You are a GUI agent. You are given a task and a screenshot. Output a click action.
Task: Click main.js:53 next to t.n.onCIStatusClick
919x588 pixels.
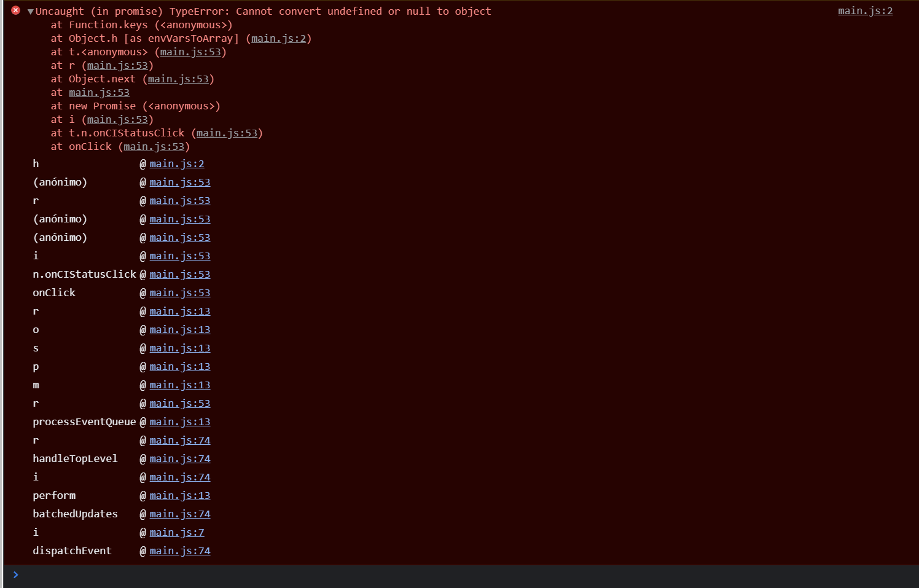coord(227,133)
